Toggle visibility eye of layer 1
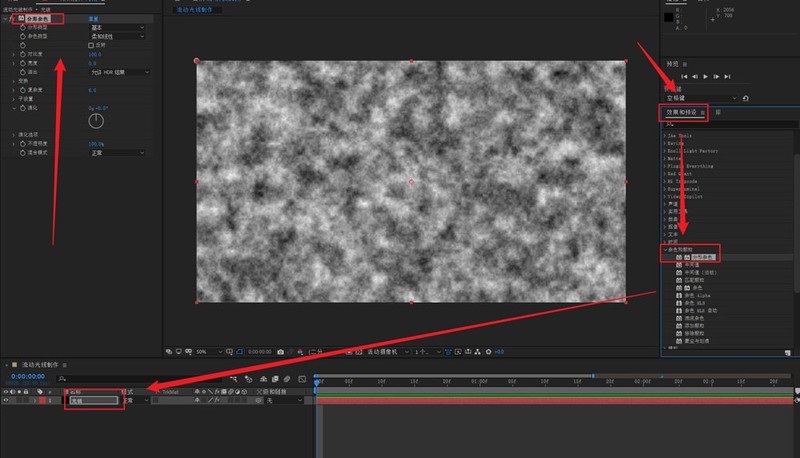Screen dimensions: 800x458 (x=7, y=400)
